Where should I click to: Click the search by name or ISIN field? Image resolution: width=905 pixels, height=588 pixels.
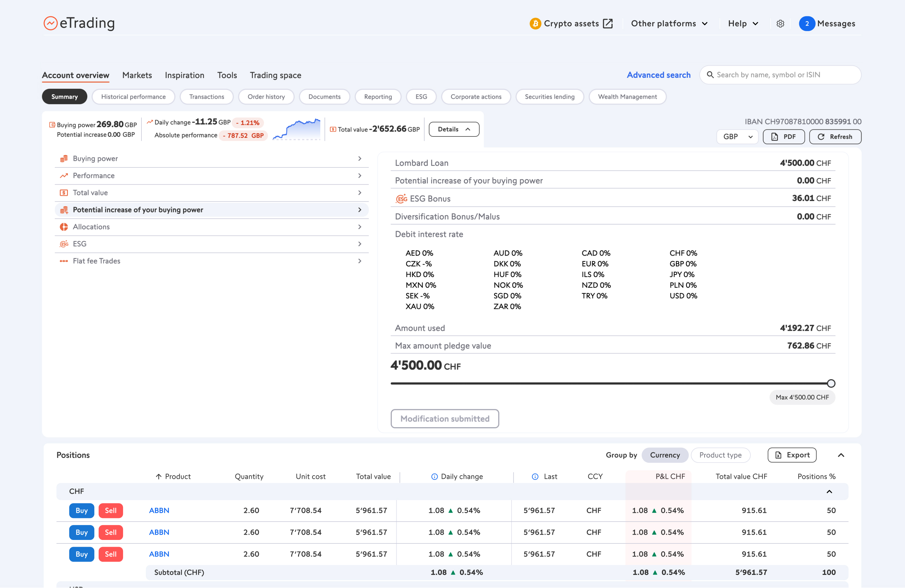coord(780,75)
